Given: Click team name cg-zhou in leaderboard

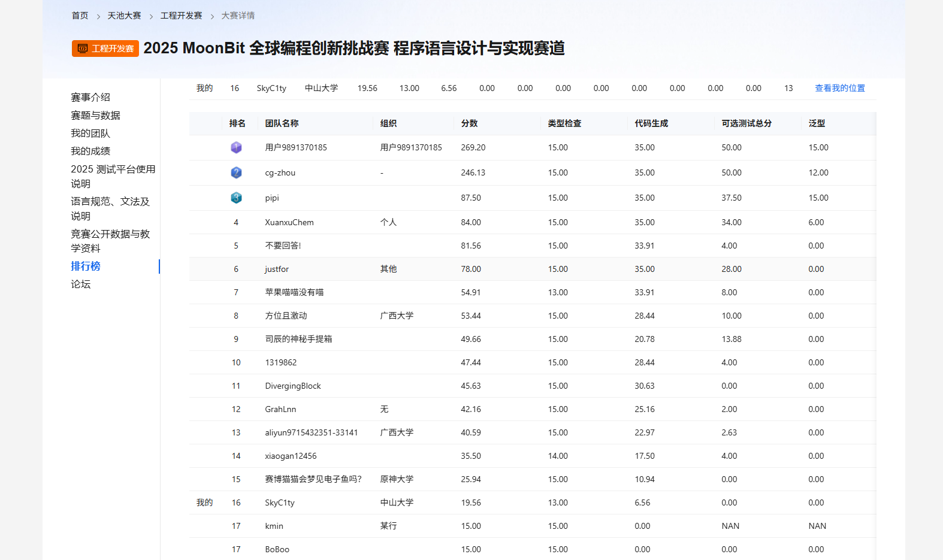Looking at the screenshot, I should pos(280,172).
